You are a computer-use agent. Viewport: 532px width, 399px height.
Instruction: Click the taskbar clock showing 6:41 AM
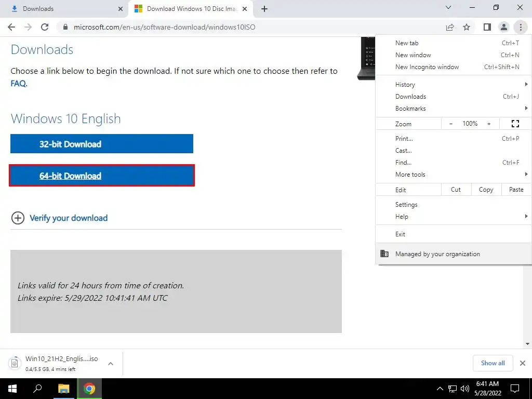(x=488, y=389)
